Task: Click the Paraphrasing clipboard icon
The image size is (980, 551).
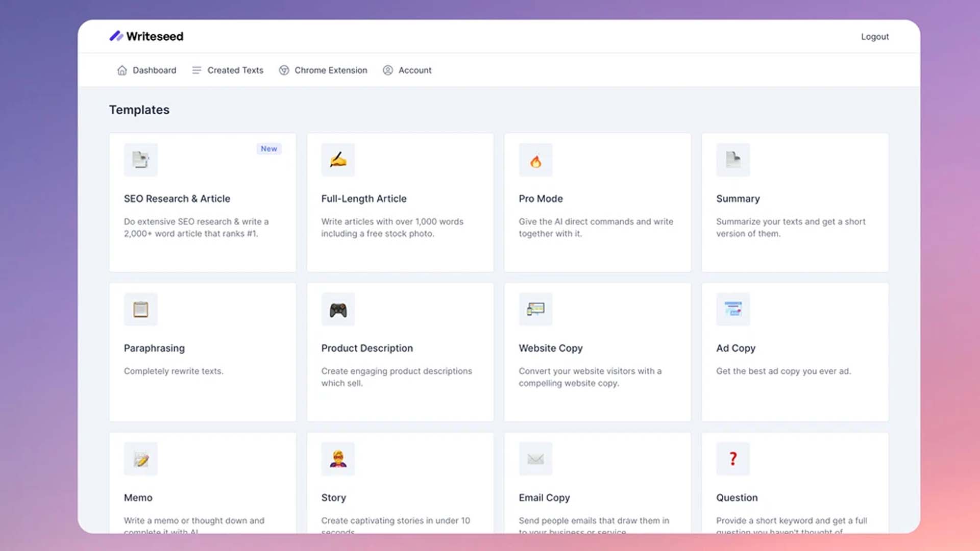Action: [x=140, y=309]
